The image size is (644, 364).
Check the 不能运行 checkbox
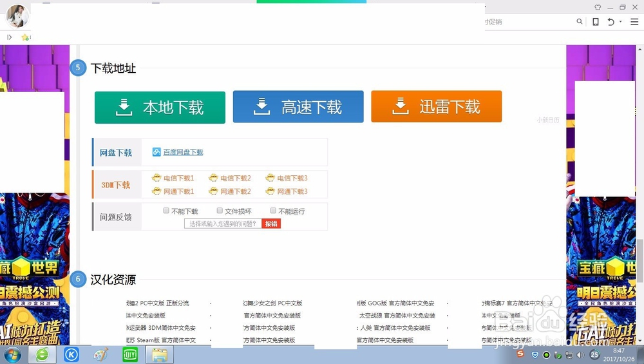point(273,211)
